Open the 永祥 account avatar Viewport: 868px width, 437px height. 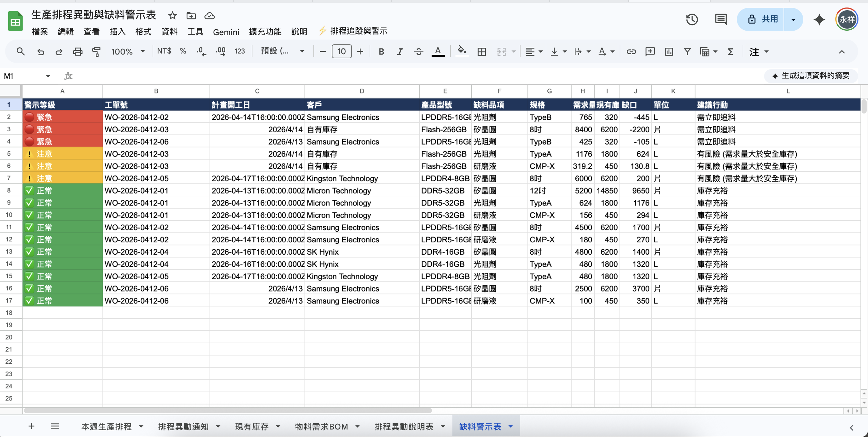(847, 19)
